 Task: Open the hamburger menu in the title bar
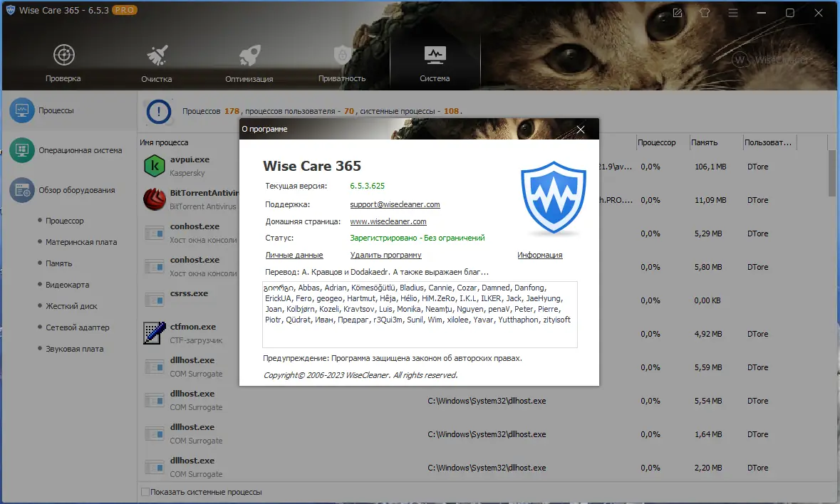(x=732, y=12)
